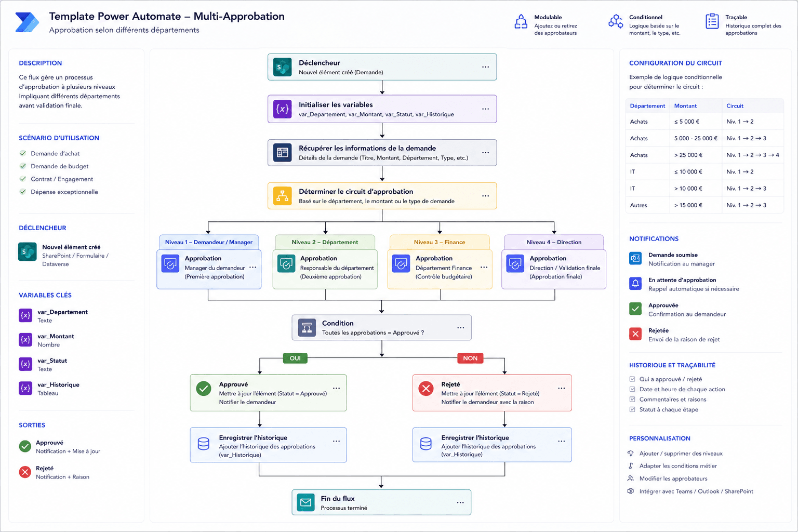This screenshot has width=798, height=532.
Task: Open the Déclencheur step options menu
Action: pos(485,67)
